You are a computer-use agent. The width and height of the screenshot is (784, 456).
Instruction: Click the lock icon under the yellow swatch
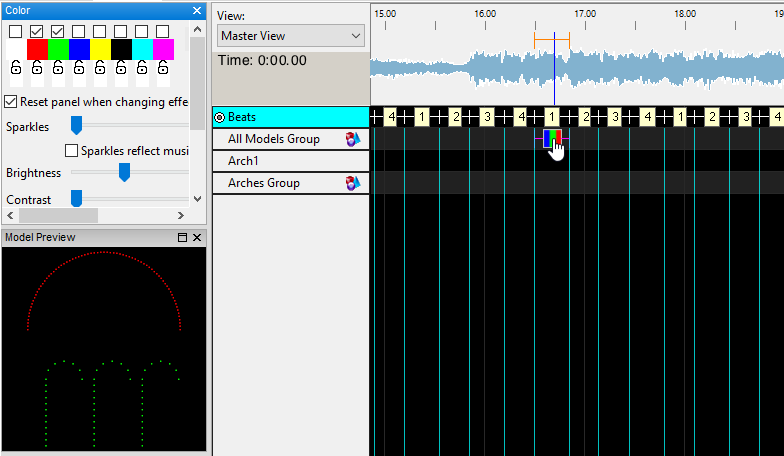coord(100,69)
